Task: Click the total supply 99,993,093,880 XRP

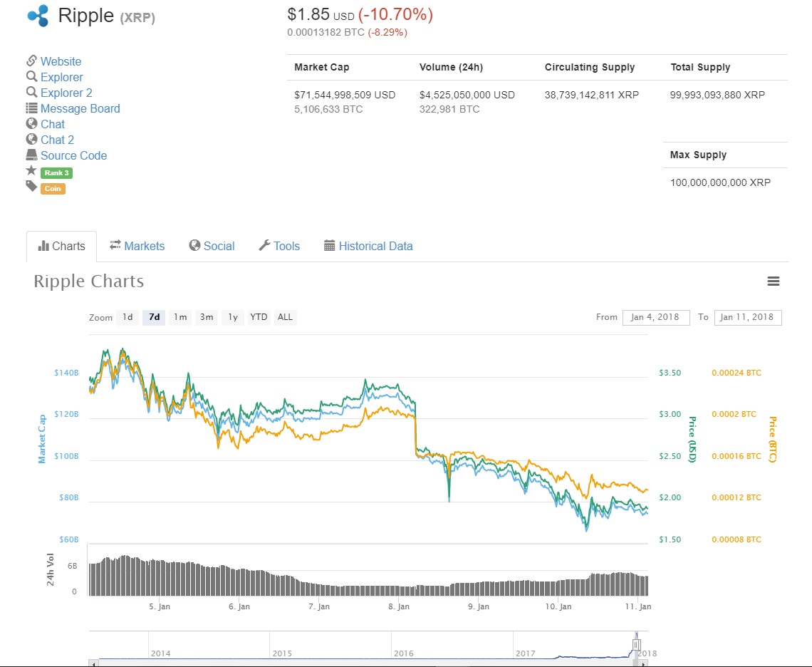Action: tap(718, 95)
